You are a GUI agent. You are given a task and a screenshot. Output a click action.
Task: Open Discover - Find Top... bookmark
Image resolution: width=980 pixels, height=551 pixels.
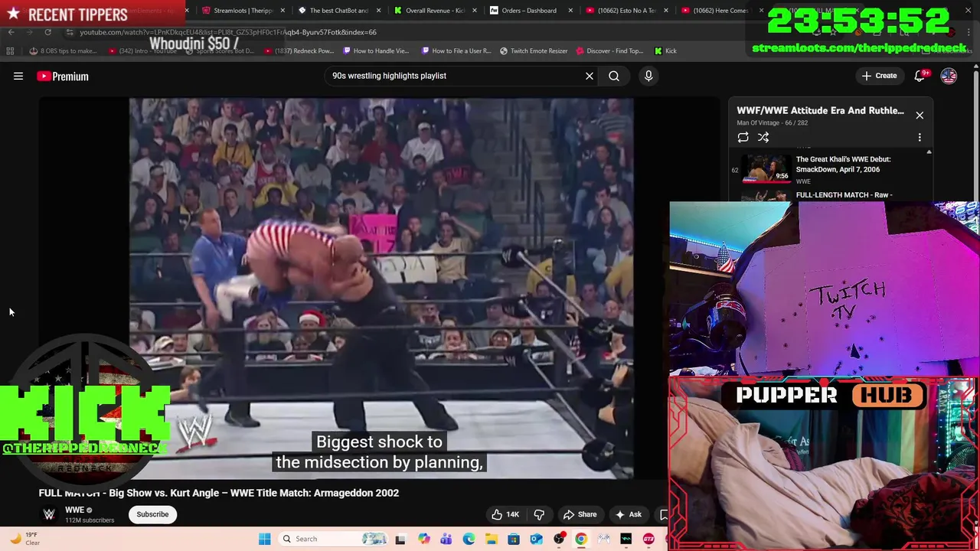point(609,51)
